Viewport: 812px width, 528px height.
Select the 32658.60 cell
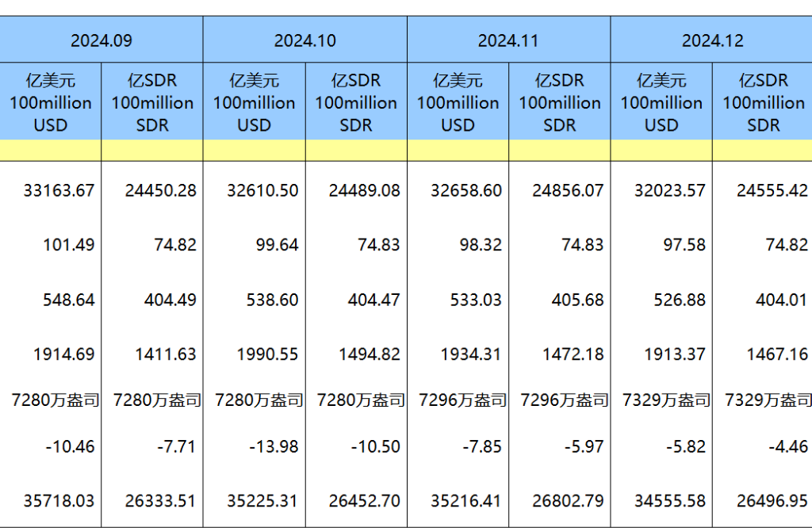(466, 190)
